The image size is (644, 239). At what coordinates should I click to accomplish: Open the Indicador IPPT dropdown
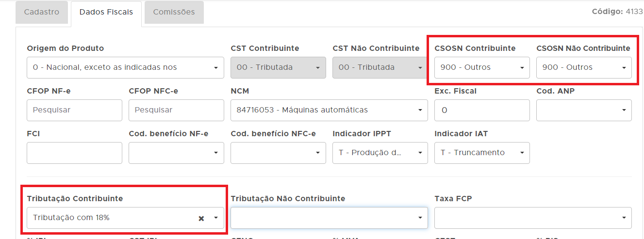(380, 153)
